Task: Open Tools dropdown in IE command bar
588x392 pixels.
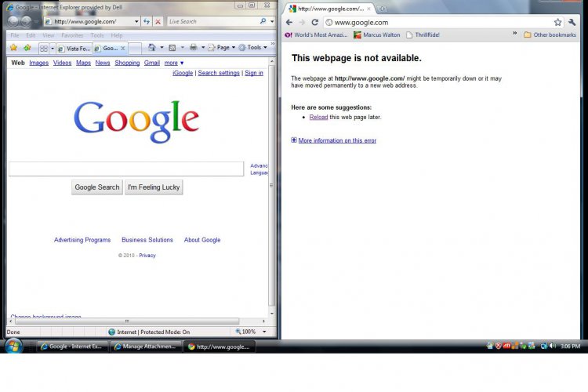Action: pyautogui.click(x=253, y=48)
